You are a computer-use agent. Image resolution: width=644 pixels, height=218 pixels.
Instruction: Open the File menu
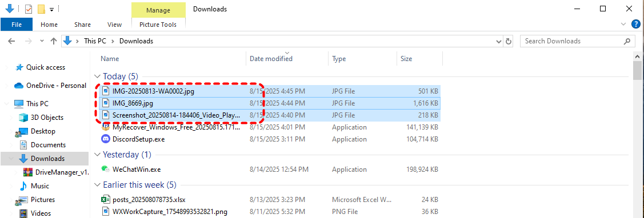(17, 25)
